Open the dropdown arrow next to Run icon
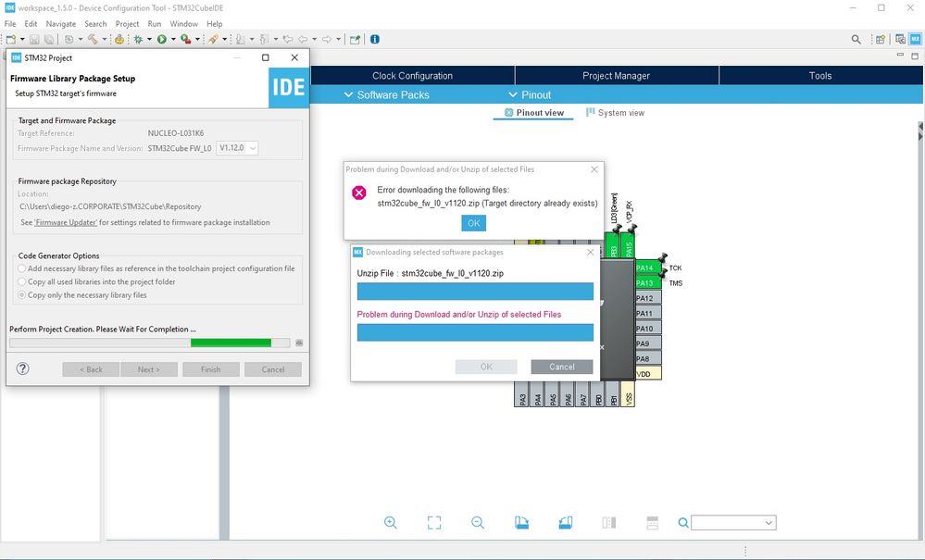Image resolution: width=925 pixels, height=560 pixels. point(173,40)
